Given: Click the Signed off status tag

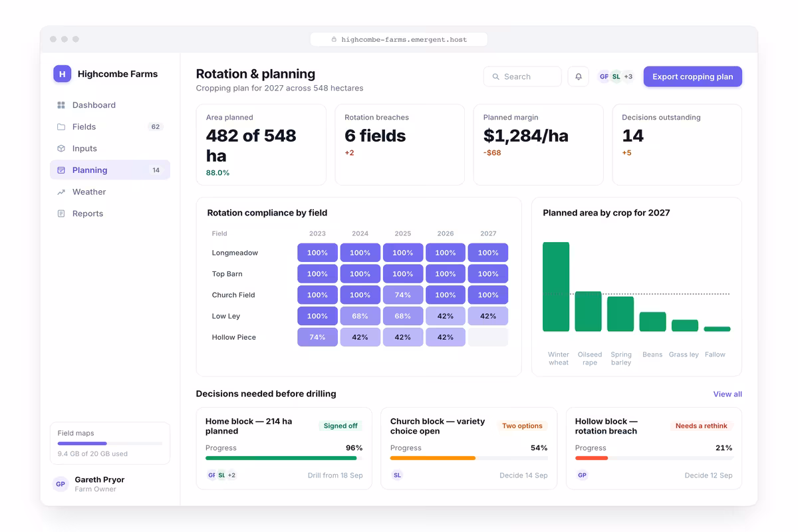Looking at the screenshot, I should point(340,426).
